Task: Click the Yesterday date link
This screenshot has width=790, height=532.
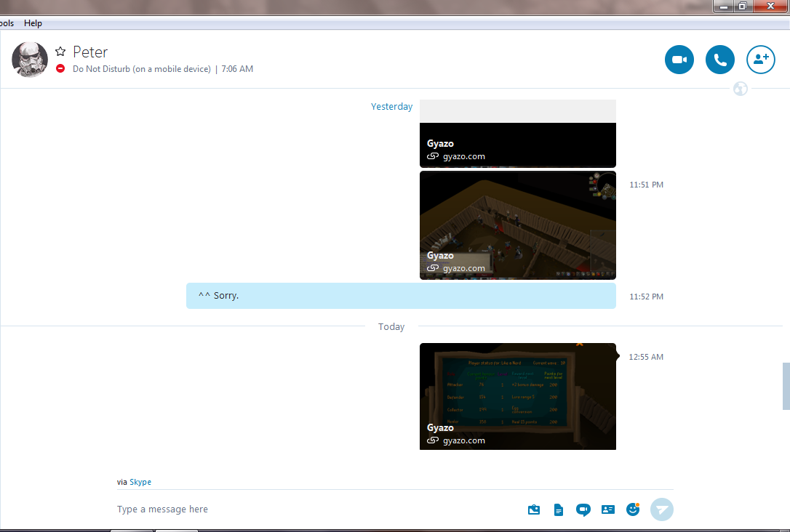Action: click(391, 107)
